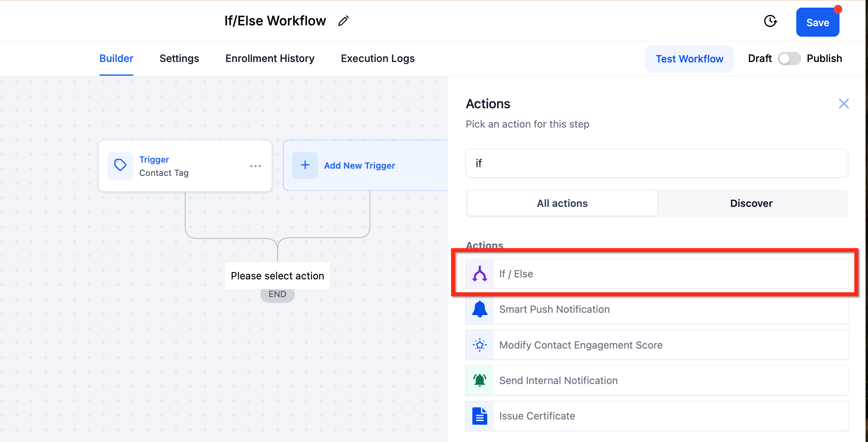Viewport: 868px width, 442px height.
Task: Switch to the Discover actions tab
Action: pyautogui.click(x=751, y=203)
